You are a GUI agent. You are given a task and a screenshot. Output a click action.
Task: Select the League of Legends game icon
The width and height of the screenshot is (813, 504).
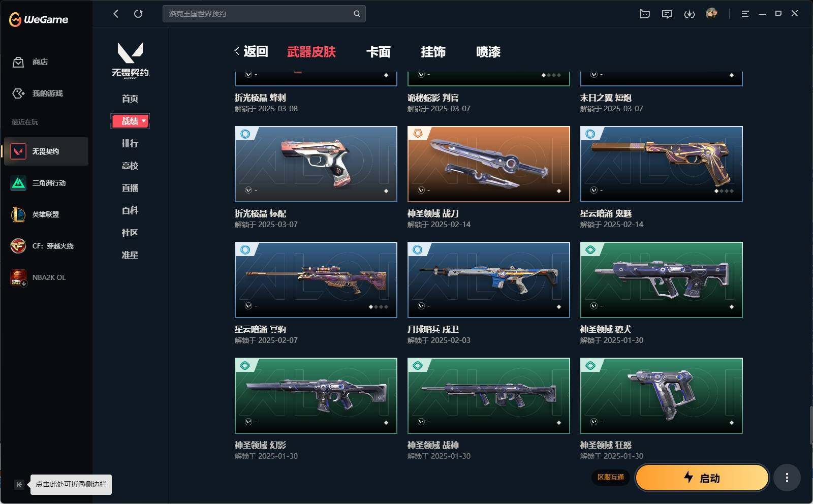(18, 214)
